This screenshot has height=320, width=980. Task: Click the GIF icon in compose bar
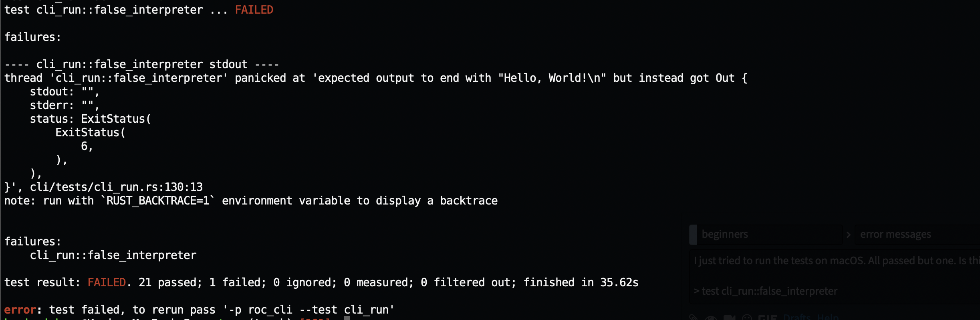[768, 318]
